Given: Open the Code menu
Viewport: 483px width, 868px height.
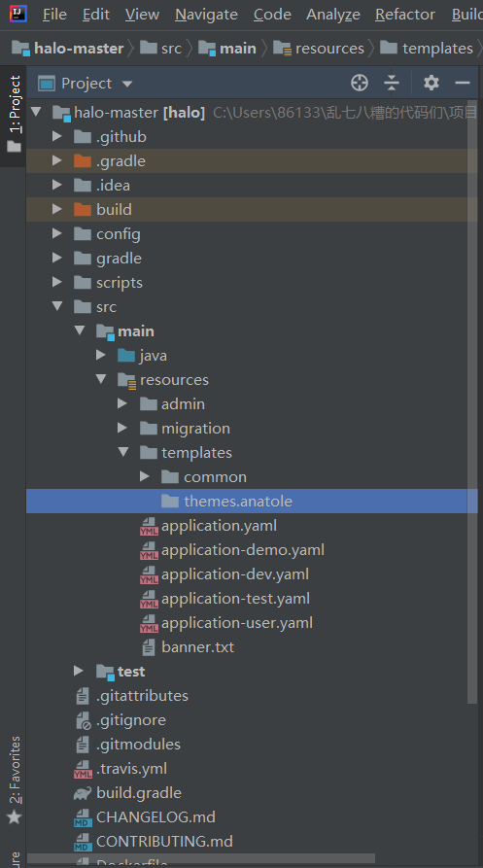Looking at the screenshot, I should click(x=272, y=15).
